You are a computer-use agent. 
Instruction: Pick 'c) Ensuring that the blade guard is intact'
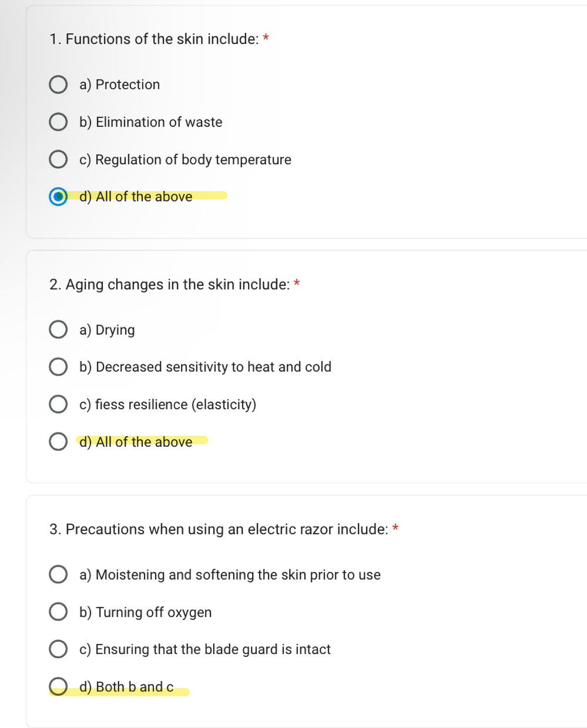(59, 649)
